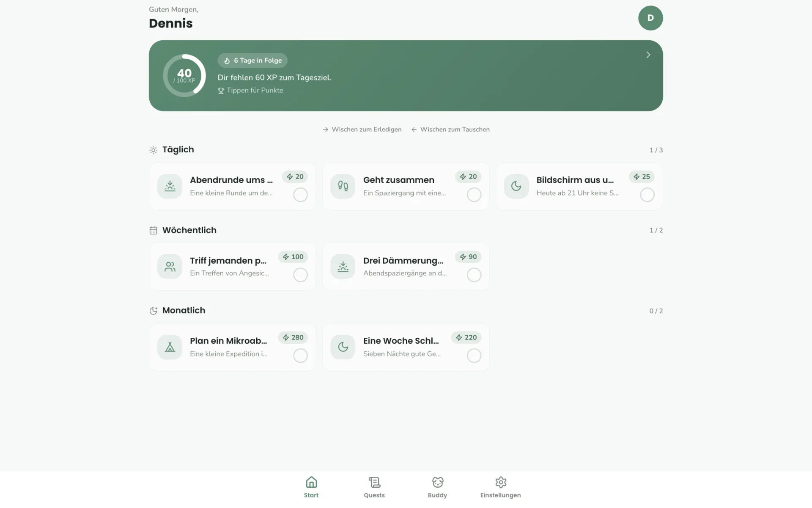Image resolution: width=812 pixels, height=508 pixels.
Task: Open the D profile avatar
Action: click(x=650, y=18)
